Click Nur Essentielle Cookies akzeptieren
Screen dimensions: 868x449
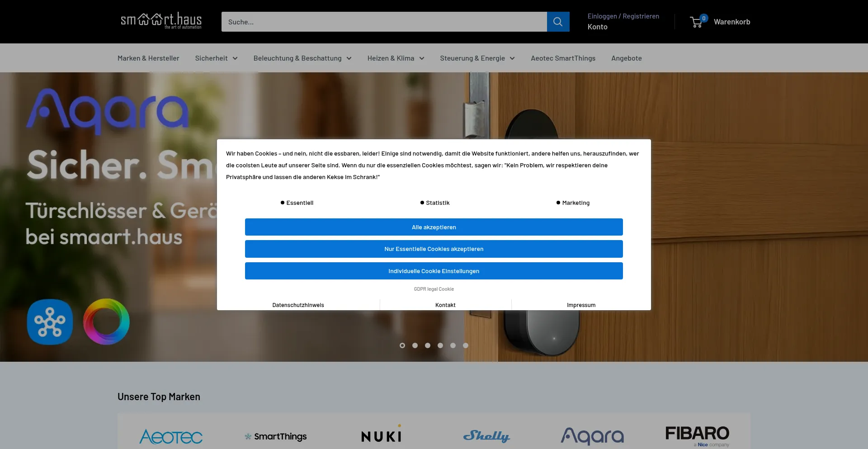point(434,249)
